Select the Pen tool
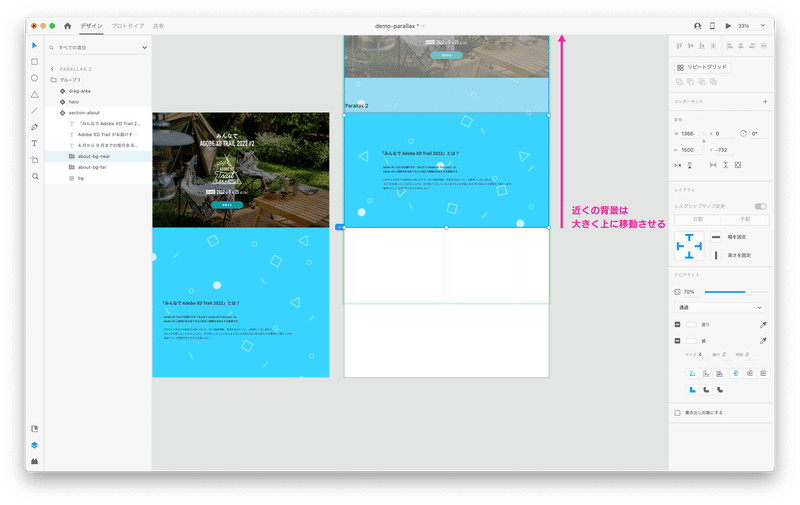800x505 pixels. click(34, 127)
